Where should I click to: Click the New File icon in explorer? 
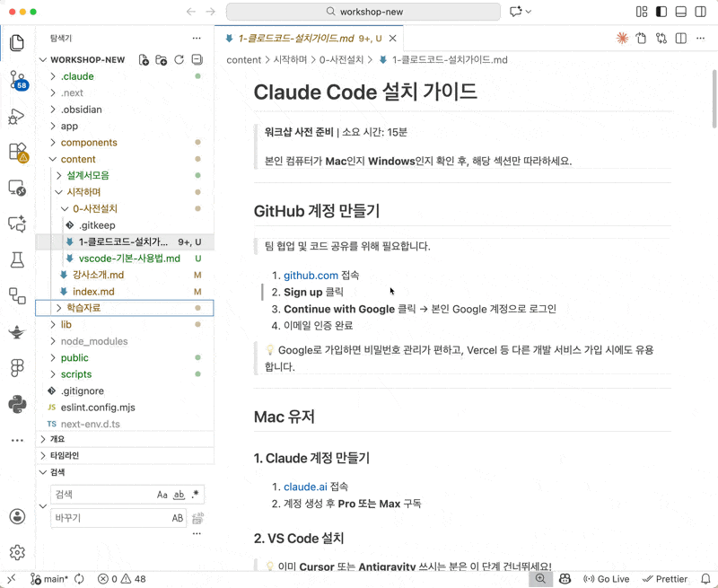(144, 60)
